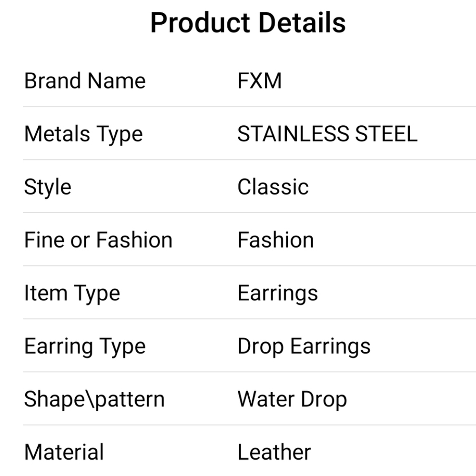476x476 pixels.
Task: Click the Classic style value
Action: coord(273,187)
